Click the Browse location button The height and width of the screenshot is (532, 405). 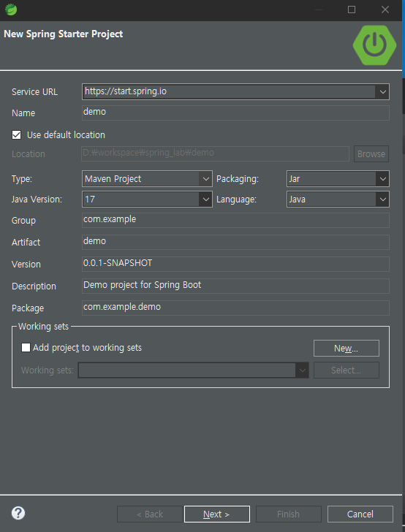371,153
